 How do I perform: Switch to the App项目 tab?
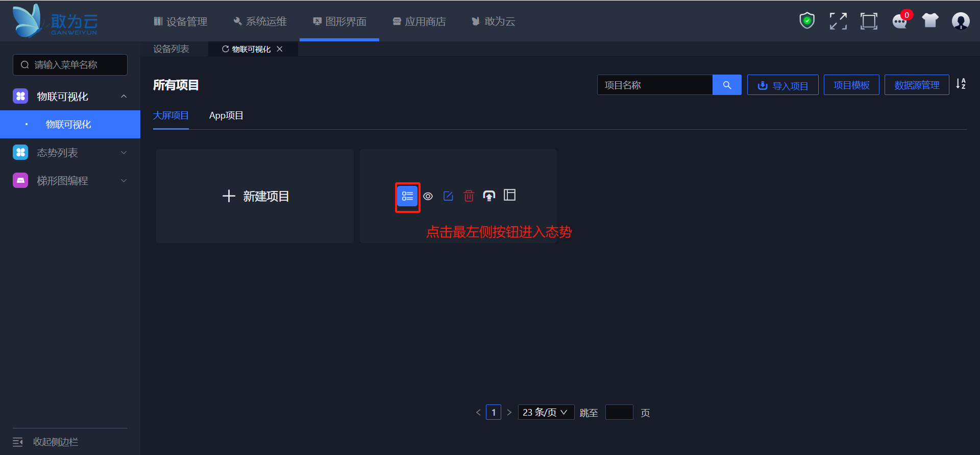point(226,115)
